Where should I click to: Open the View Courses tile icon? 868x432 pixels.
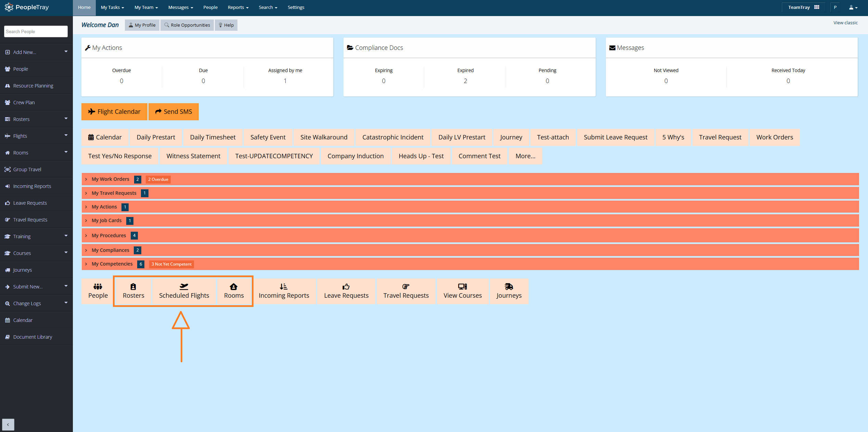[463, 291]
